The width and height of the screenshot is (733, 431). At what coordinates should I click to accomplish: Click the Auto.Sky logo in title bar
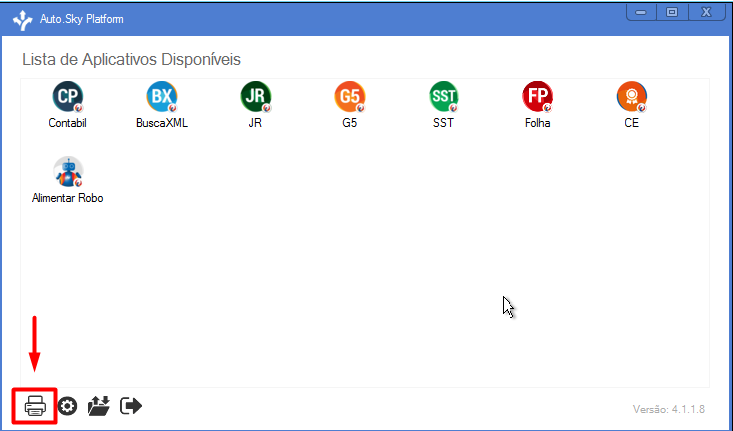(22, 20)
